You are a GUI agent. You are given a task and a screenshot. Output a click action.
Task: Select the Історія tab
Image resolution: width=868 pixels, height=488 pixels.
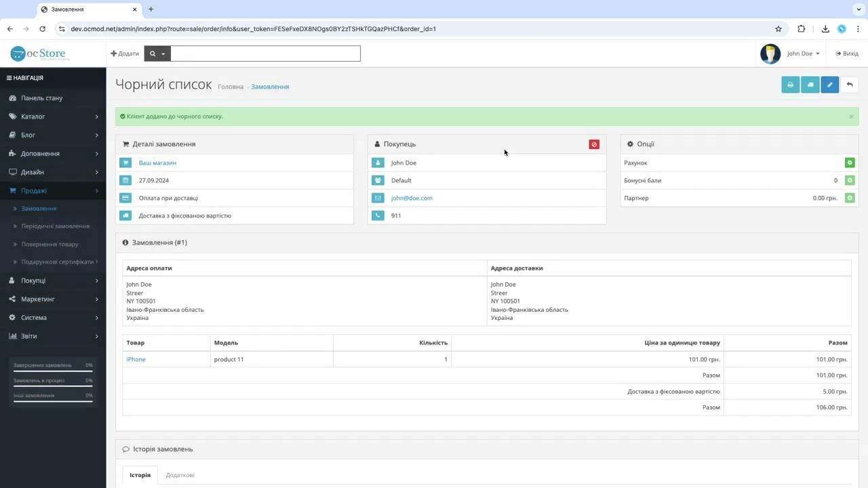pos(140,475)
